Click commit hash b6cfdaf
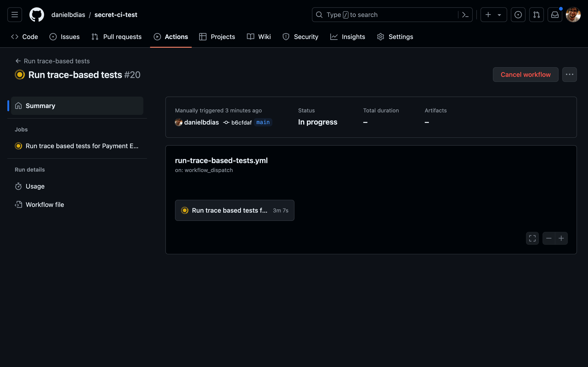588x367 pixels. [x=241, y=122]
